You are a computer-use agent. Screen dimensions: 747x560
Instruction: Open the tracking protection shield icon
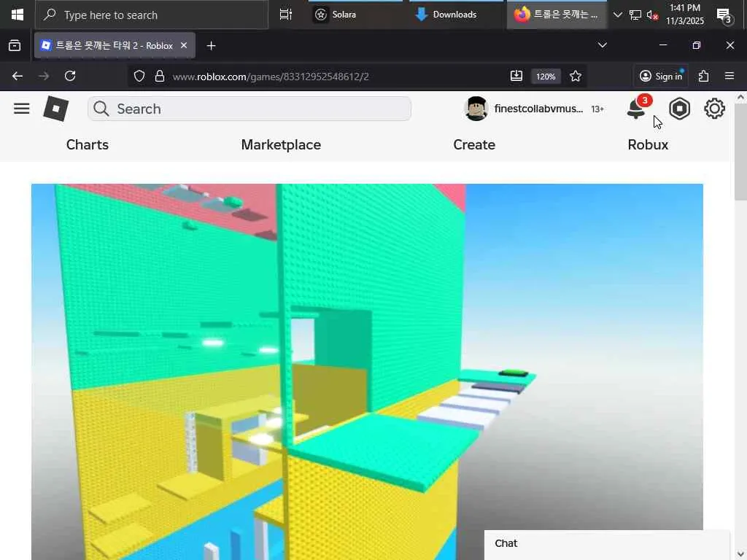pyautogui.click(x=139, y=76)
